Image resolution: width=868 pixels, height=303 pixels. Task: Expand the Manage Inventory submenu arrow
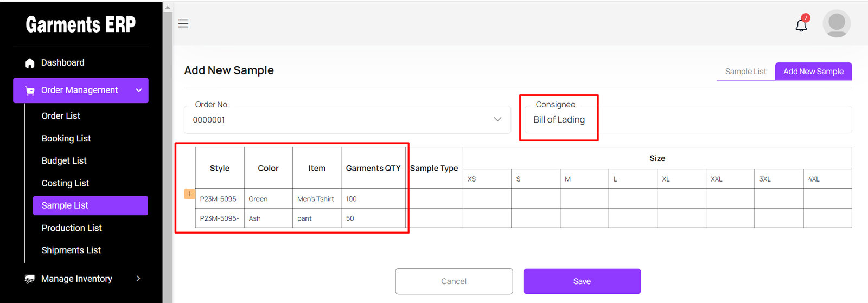(138, 279)
